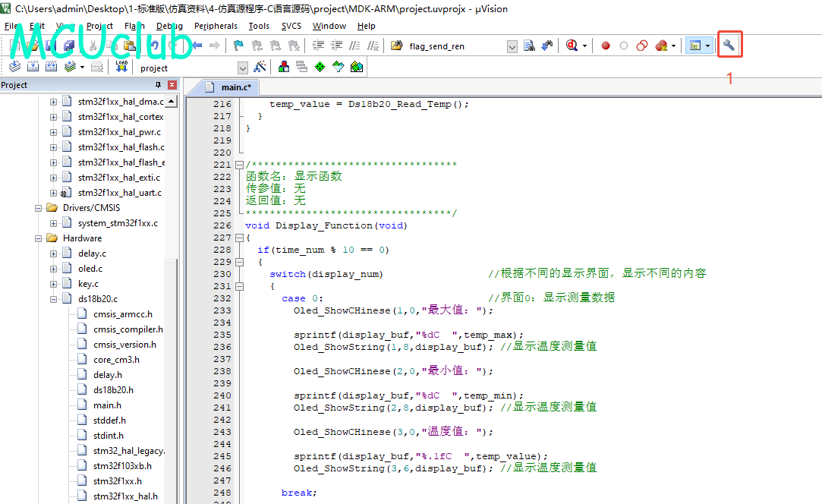Open the Peripherals menu

tap(216, 26)
